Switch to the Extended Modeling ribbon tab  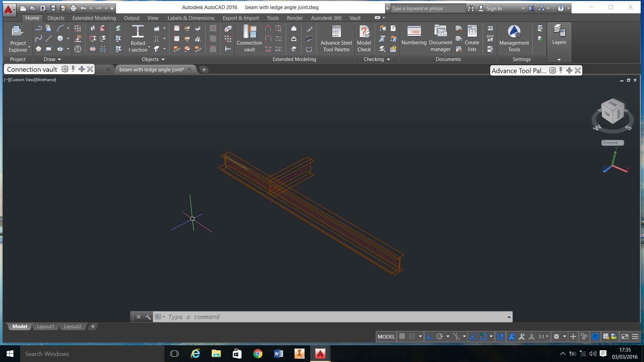point(94,18)
